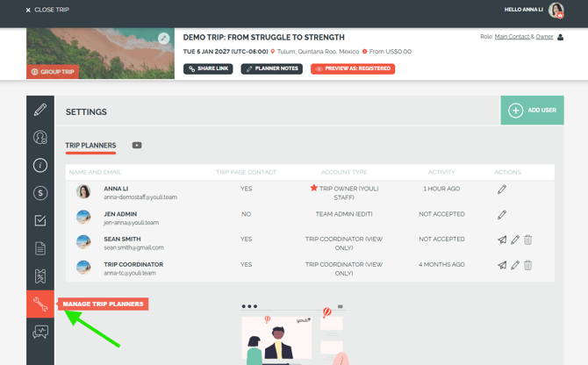The image size is (588, 365).
Task: Delete Sean Smith with trash icon
Action: tap(528, 240)
